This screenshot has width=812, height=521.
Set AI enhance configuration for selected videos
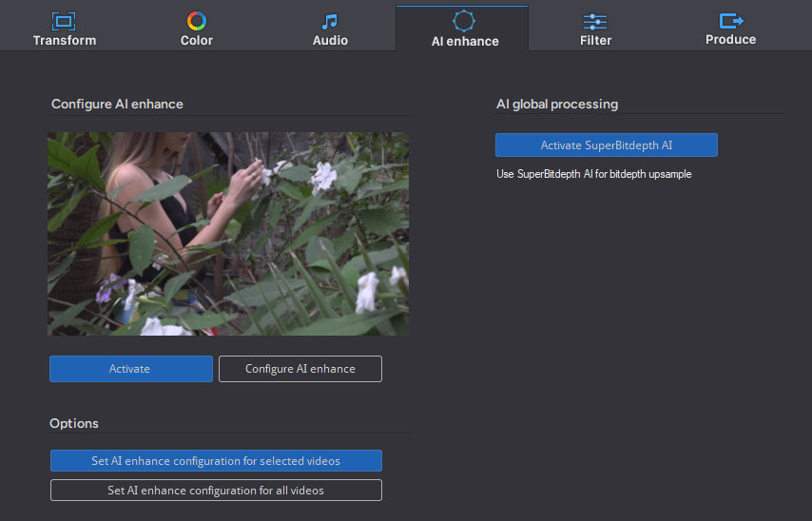(216, 461)
